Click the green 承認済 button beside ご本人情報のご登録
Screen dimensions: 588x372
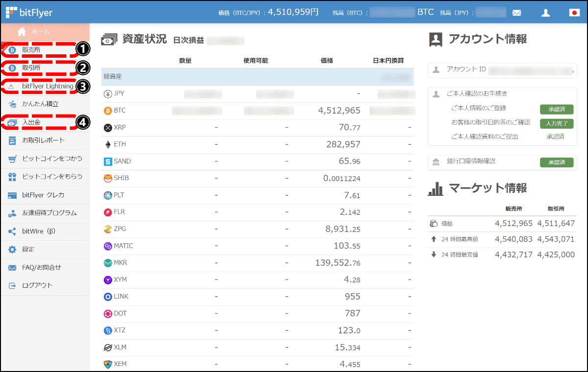[x=557, y=109]
